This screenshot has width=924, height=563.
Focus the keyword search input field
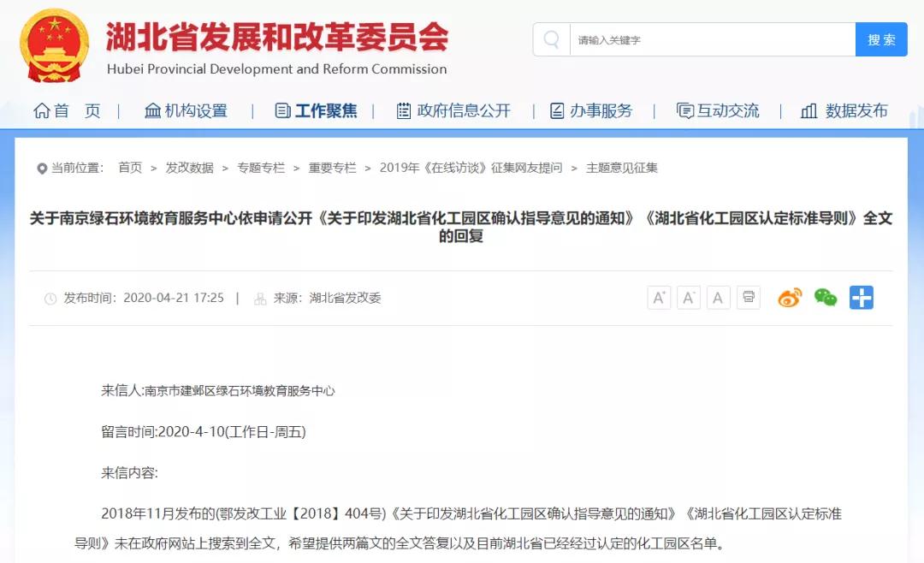click(x=712, y=40)
